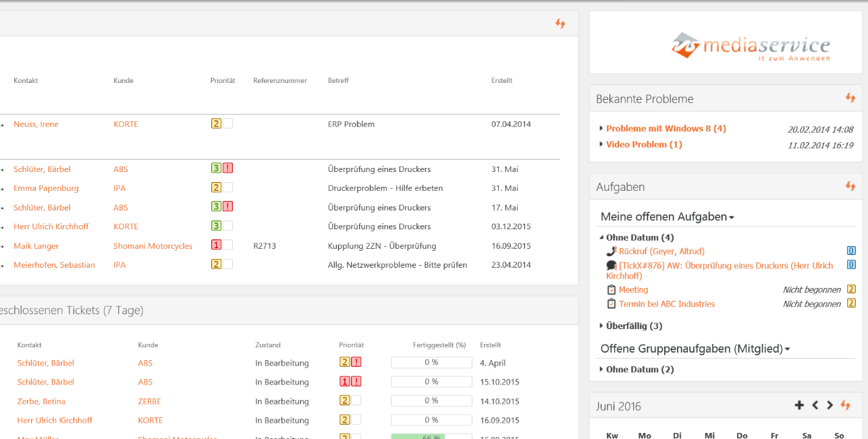Select ticket subject ERP Problem

point(351,124)
